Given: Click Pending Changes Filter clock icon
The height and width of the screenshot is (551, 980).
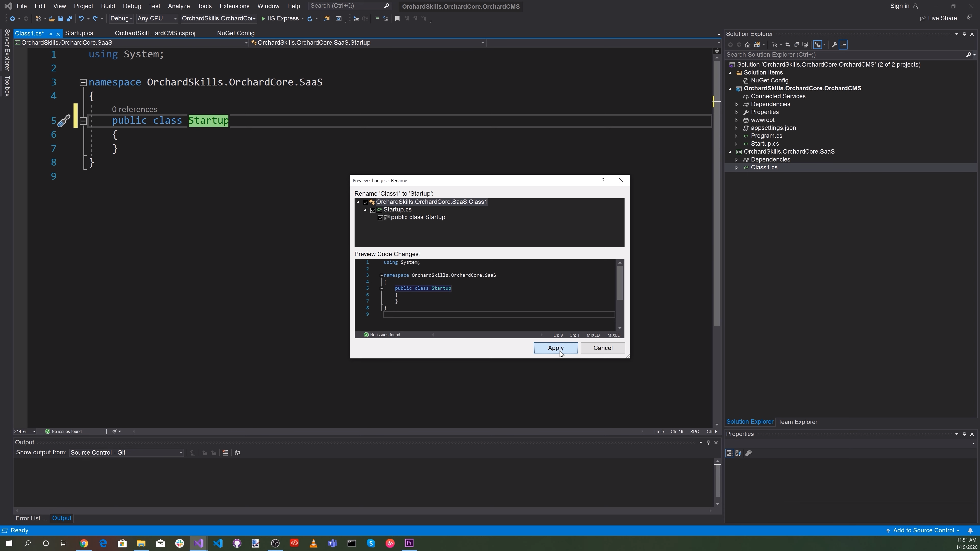Looking at the screenshot, I should 775,45.
